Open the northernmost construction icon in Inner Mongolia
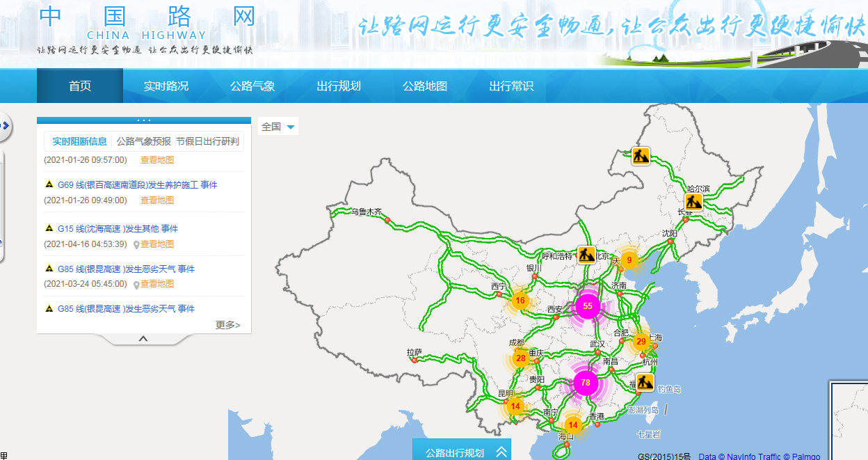868x460 pixels. pyautogui.click(x=641, y=156)
